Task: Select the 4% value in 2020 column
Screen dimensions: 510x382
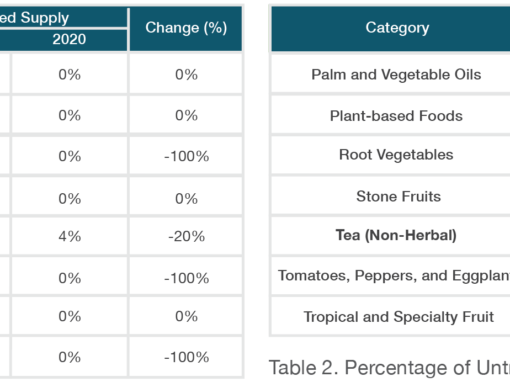Action: pos(69,236)
